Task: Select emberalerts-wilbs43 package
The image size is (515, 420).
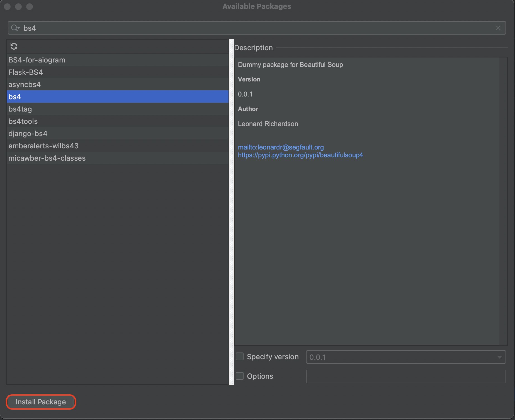Action: click(x=117, y=146)
